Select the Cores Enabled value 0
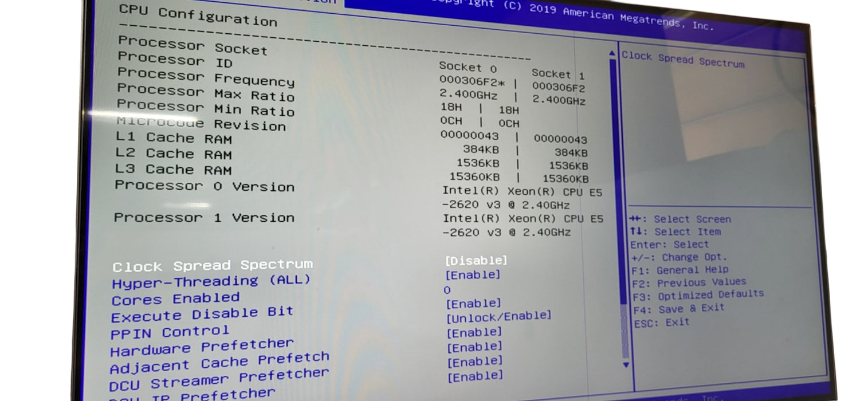Viewport: 868px width, 401px height. [447, 290]
